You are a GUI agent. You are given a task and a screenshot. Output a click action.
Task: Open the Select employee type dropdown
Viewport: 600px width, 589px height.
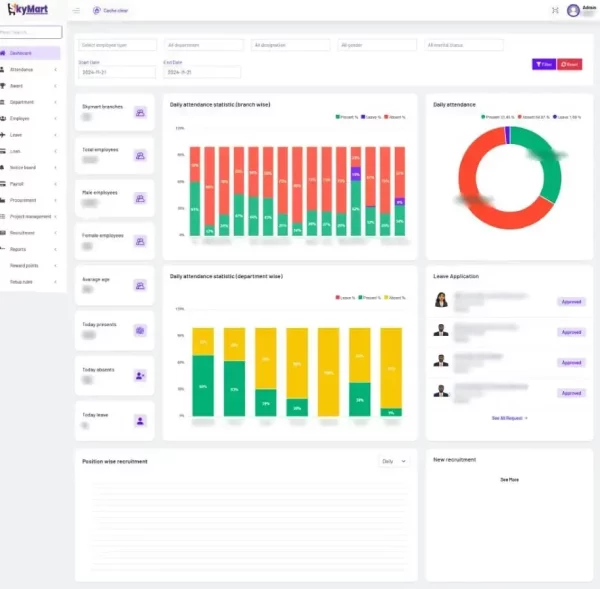point(118,45)
